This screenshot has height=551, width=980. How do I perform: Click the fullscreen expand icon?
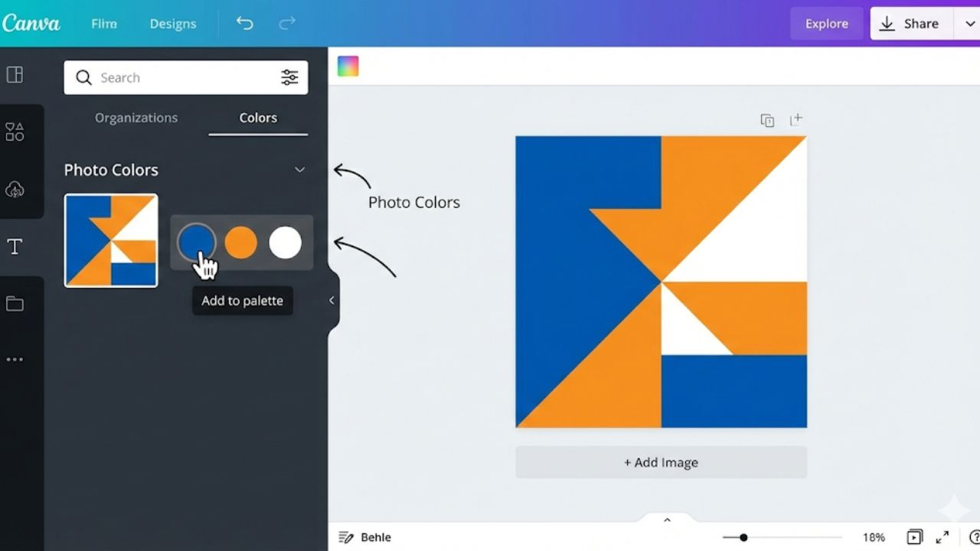tap(942, 536)
